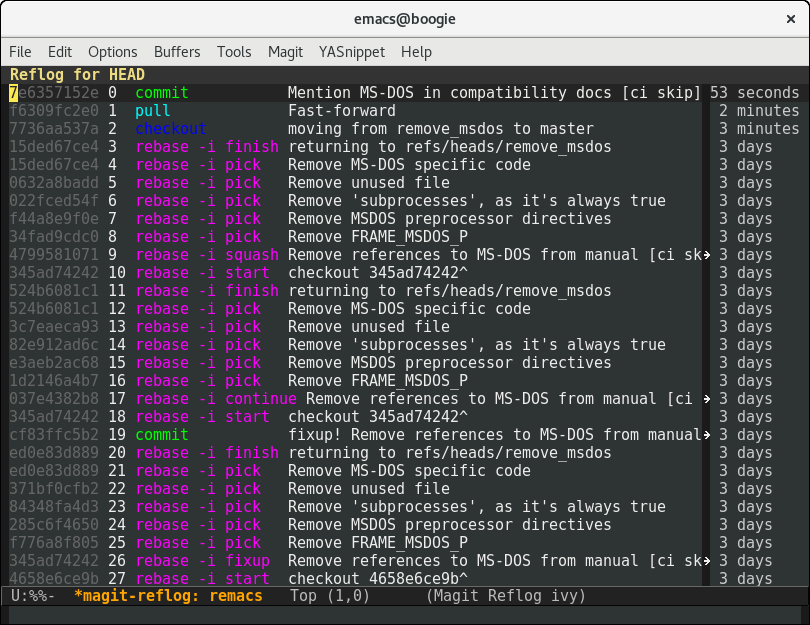Open the Tools menu
The image size is (810, 625).
coord(234,52)
